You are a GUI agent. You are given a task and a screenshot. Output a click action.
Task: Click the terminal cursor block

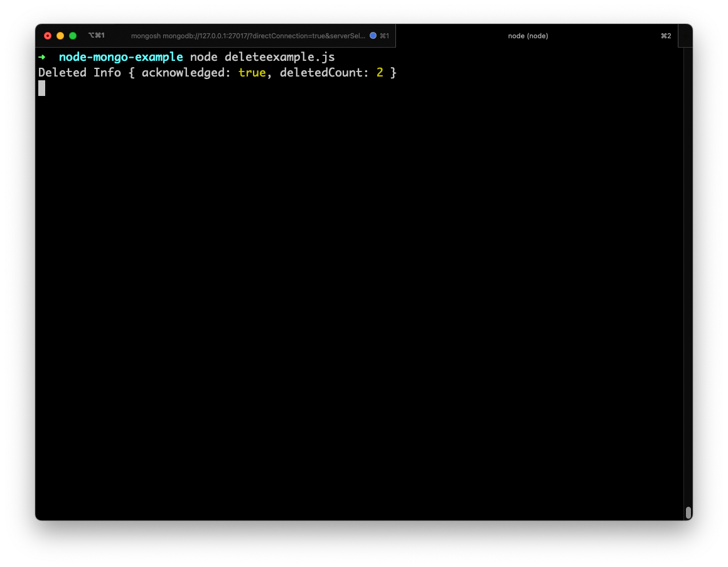tap(42, 88)
